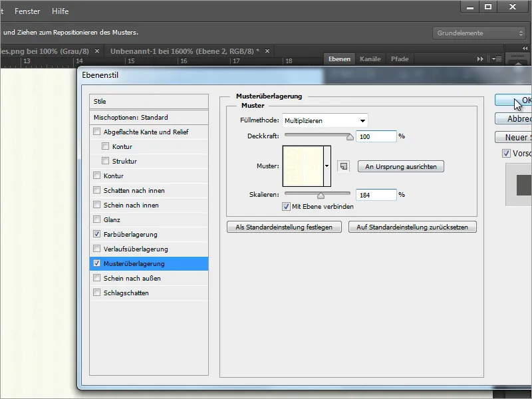Open the Ebenen panel flyout menu
The image size is (532, 399).
click(495, 59)
